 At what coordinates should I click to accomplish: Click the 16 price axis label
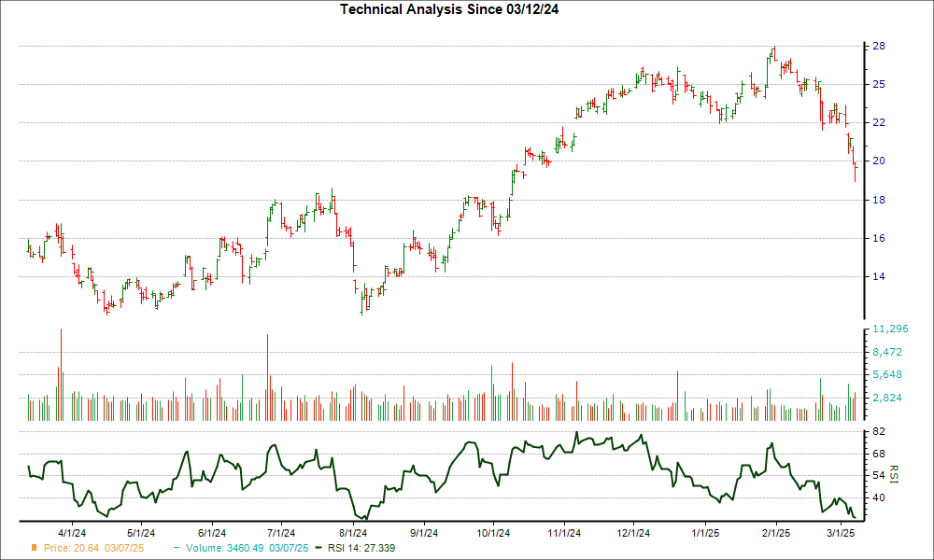click(x=879, y=239)
